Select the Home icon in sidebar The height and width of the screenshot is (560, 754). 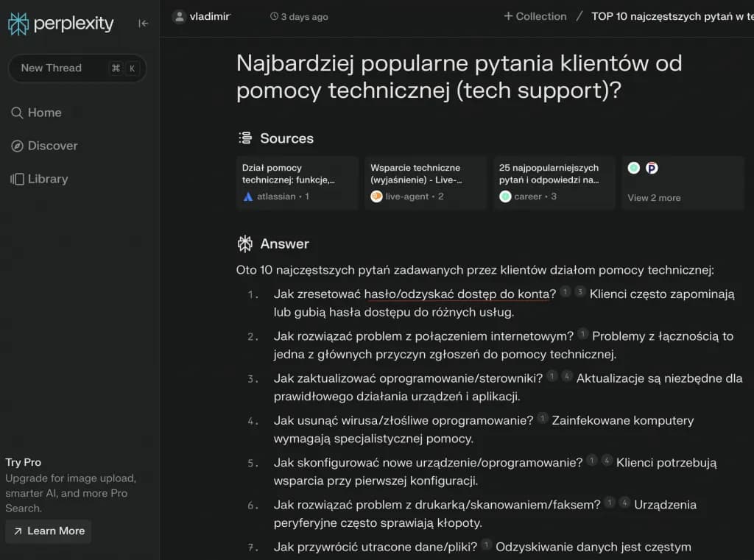point(16,112)
